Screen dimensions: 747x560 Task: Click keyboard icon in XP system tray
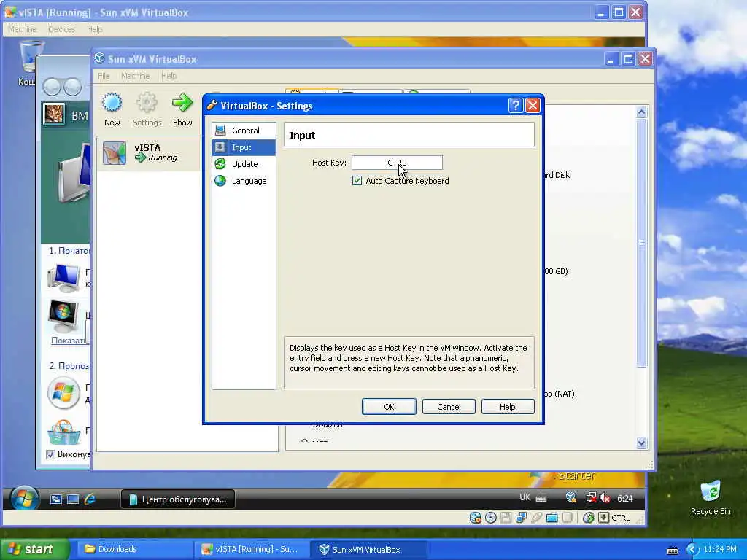(673, 551)
